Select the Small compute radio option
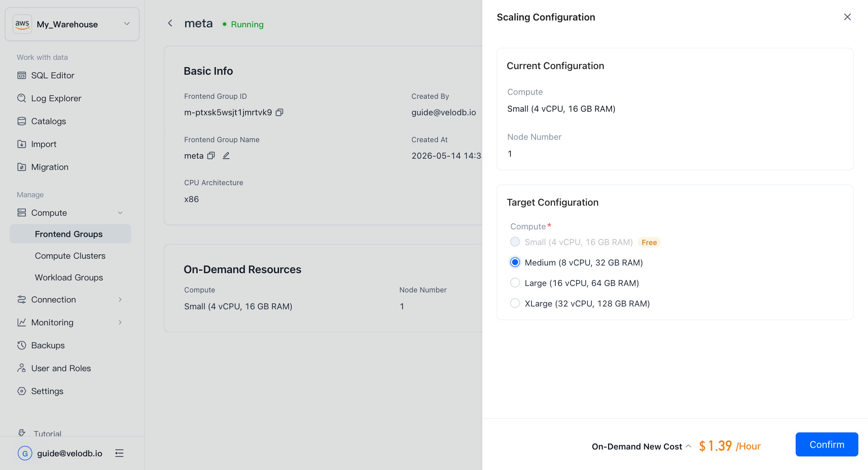This screenshot has height=470, width=868. point(515,242)
